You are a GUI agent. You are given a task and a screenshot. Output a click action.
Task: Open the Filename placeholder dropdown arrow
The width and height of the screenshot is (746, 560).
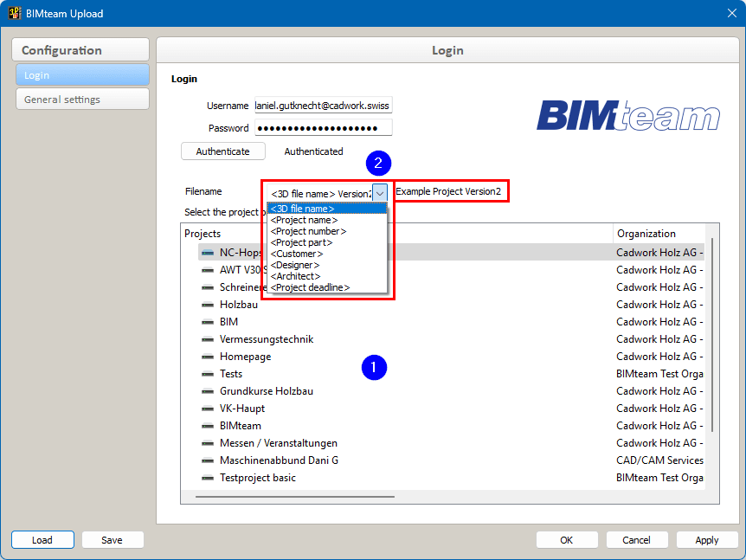click(x=380, y=193)
